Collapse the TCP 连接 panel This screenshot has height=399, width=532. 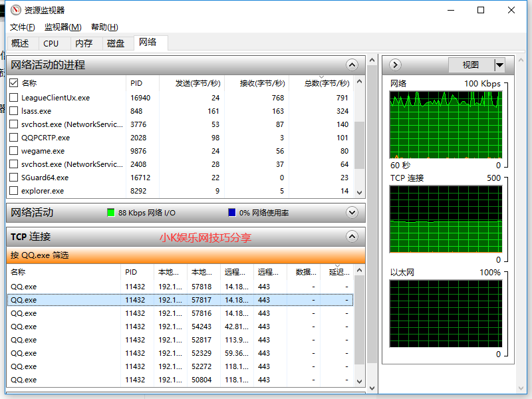352,236
